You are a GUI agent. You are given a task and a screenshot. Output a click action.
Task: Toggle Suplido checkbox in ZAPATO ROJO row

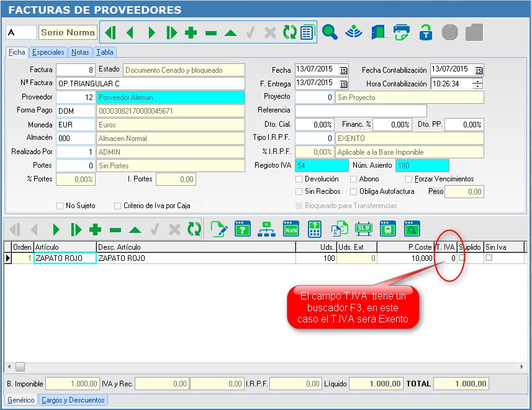[x=462, y=258]
